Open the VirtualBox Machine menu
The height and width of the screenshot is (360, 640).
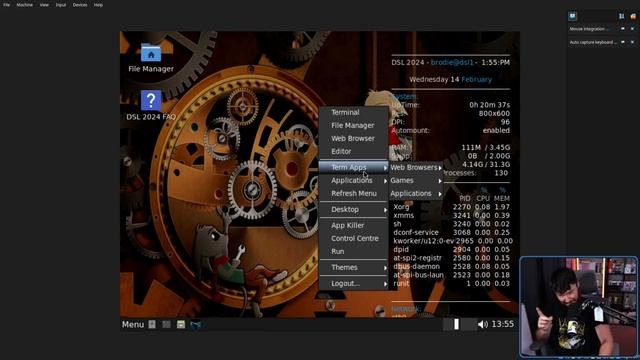tap(24, 5)
